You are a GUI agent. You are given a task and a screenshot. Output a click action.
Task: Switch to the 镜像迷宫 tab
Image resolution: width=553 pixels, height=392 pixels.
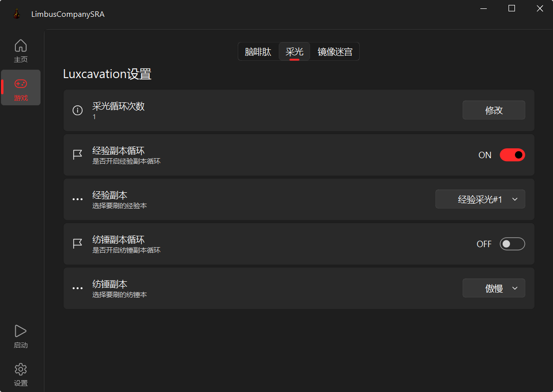tap(335, 52)
